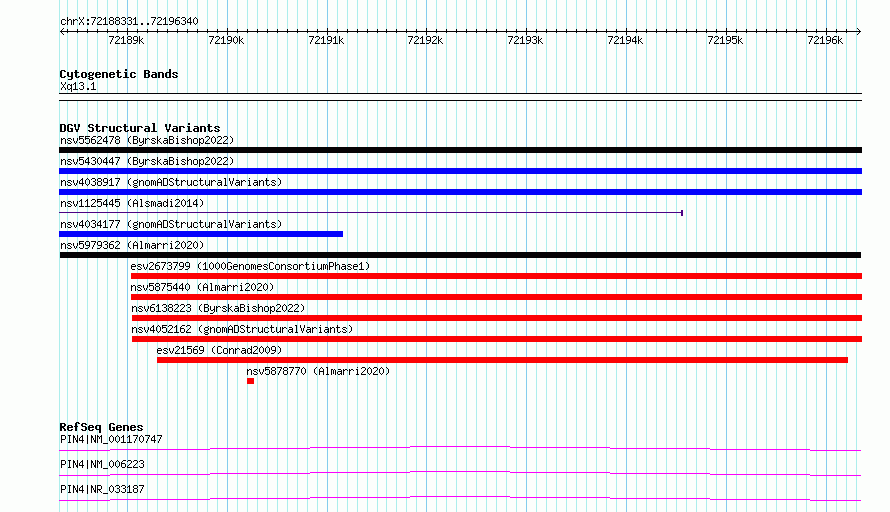Click the red bar under esv21569

[502, 360]
